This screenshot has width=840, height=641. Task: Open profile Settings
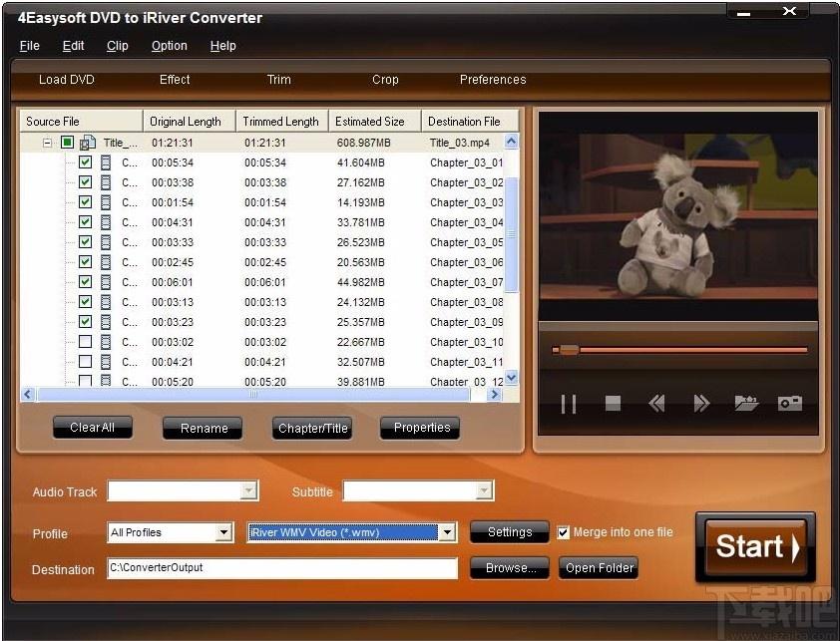510,532
